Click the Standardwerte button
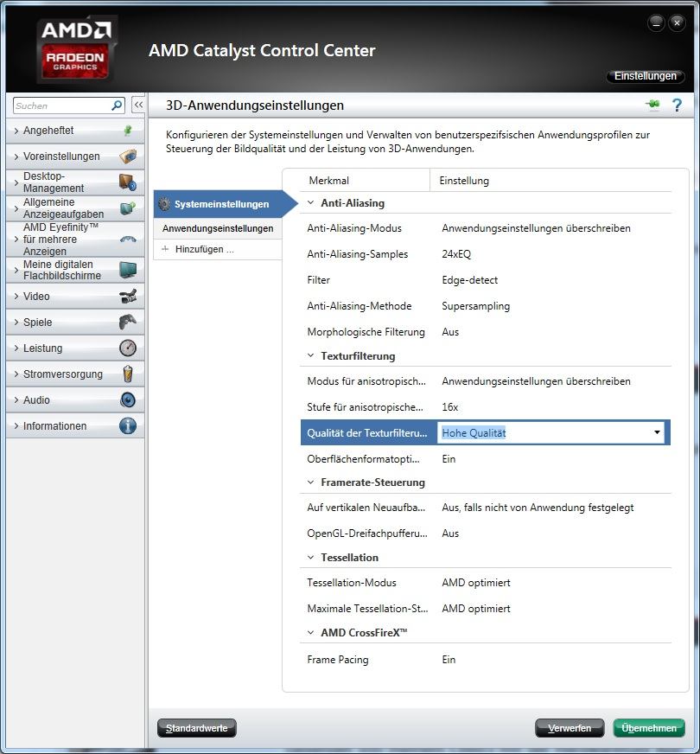The height and width of the screenshot is (754, 700). tap(196, 728)
